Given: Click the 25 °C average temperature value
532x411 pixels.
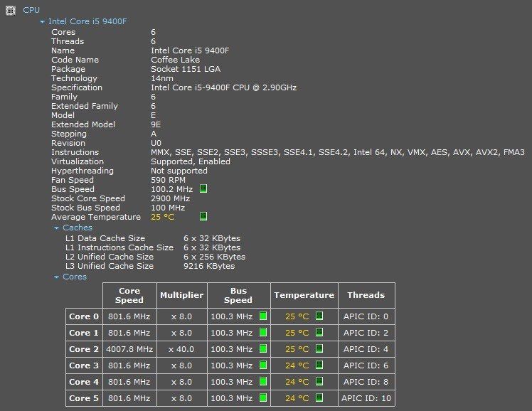Looking at the screenshot, I should pos(163,217).
